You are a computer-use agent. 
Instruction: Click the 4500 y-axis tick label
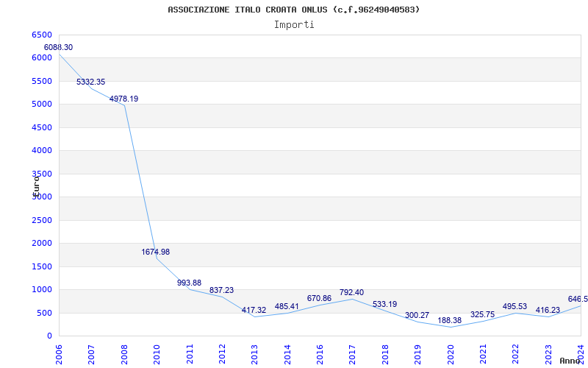(x=42, y=127)
